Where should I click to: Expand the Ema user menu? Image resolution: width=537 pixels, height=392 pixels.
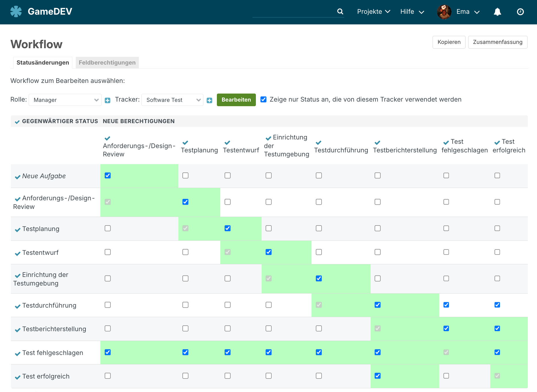(x=468, y=12)
